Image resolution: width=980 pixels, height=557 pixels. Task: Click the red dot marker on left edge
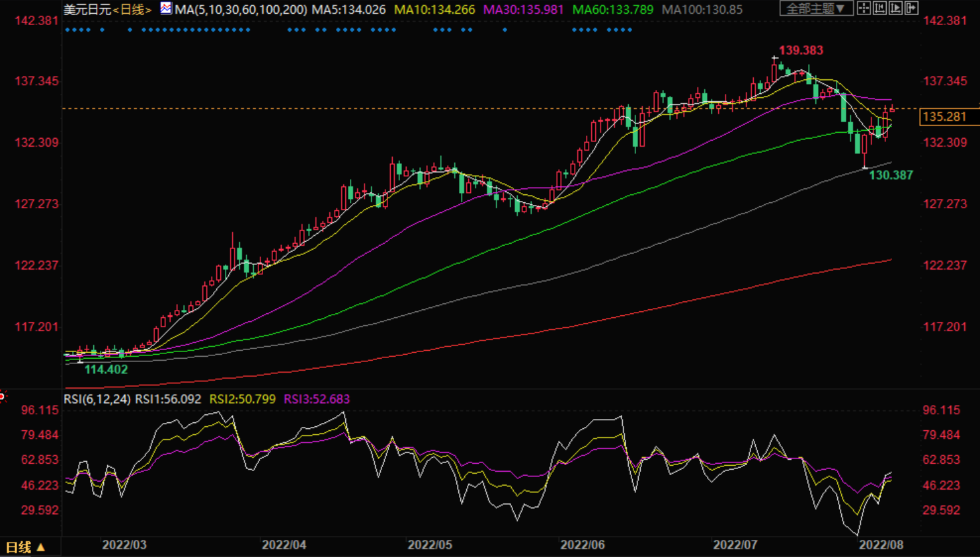(2, 396)
